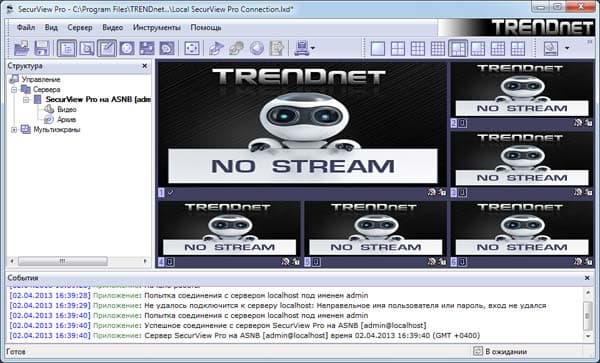Select the camera 3 video pane
The width and height of the screenshot is (600, 363).
point(522,159)
